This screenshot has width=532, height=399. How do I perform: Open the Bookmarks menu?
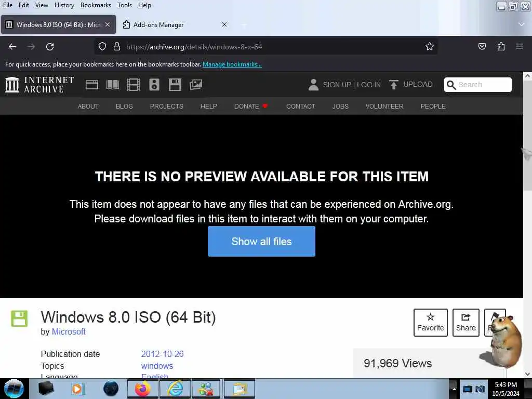(x=96, y=5)
